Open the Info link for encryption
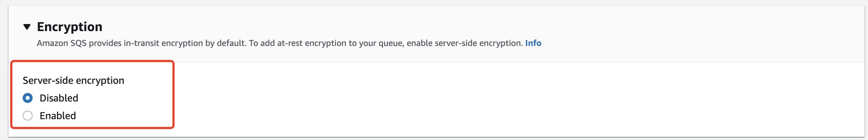The image size is (868, 140). (x=533, y=43)
